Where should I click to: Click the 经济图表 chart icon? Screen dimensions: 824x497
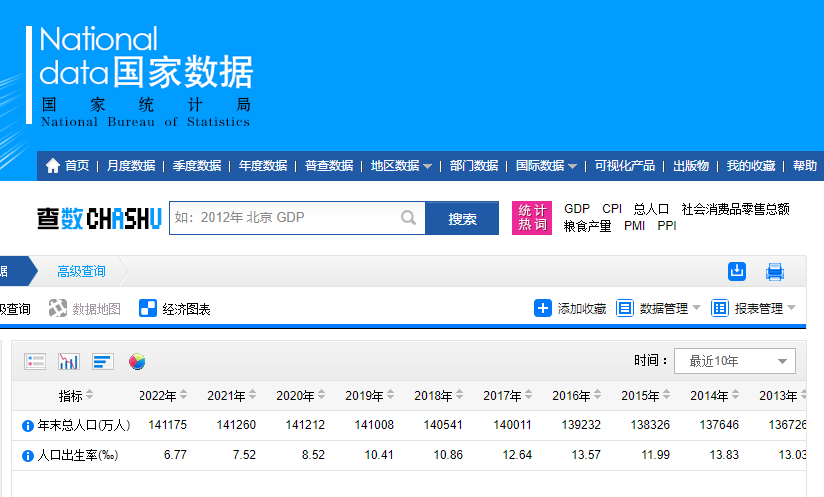[x=148, y=308]
